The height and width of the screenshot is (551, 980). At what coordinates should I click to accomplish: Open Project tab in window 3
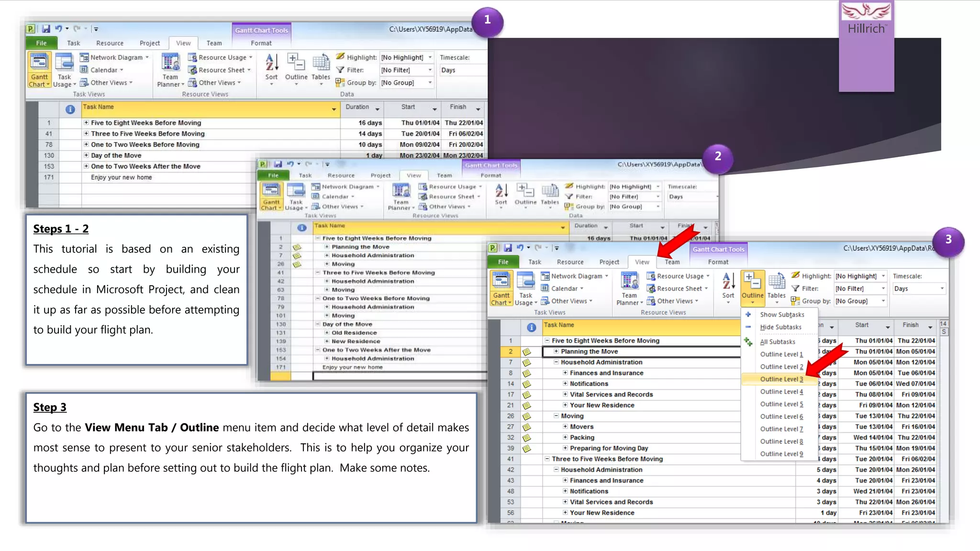pos(609,262)
